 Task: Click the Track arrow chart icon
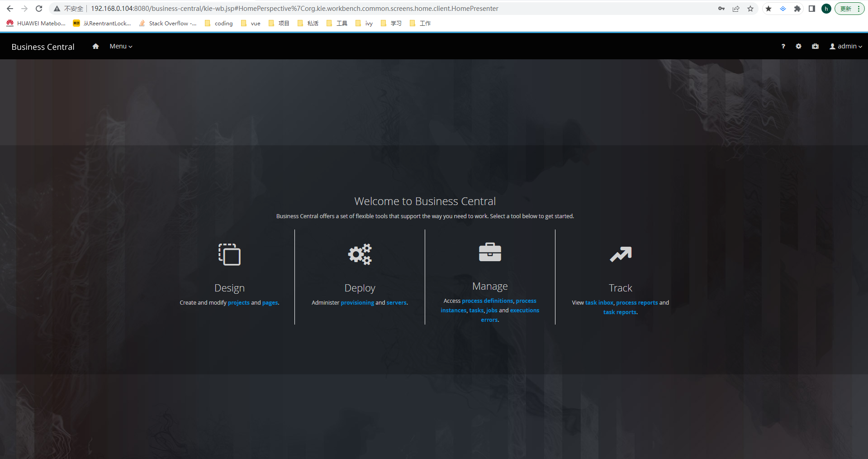point(620,254)
